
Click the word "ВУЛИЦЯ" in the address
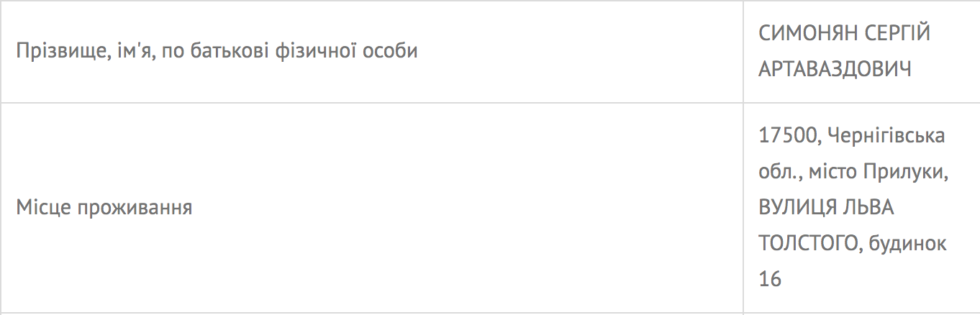pyautogui.click(x=798, y=208)
